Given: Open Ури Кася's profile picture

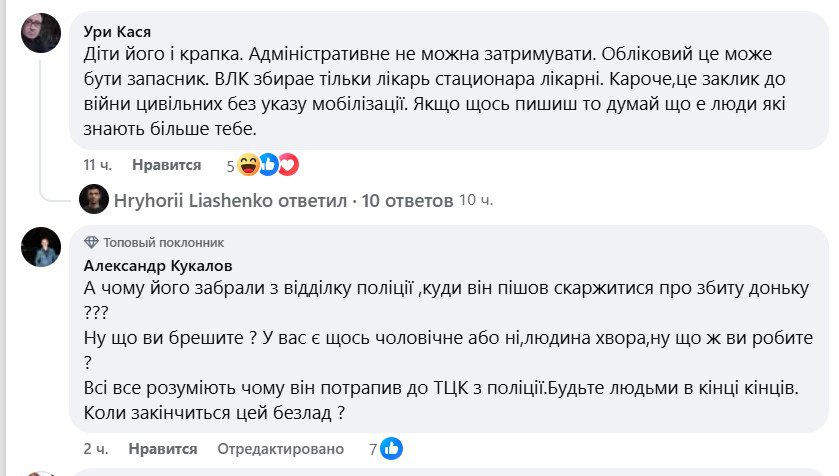Looking at the screenshot, I should [42, 34].
